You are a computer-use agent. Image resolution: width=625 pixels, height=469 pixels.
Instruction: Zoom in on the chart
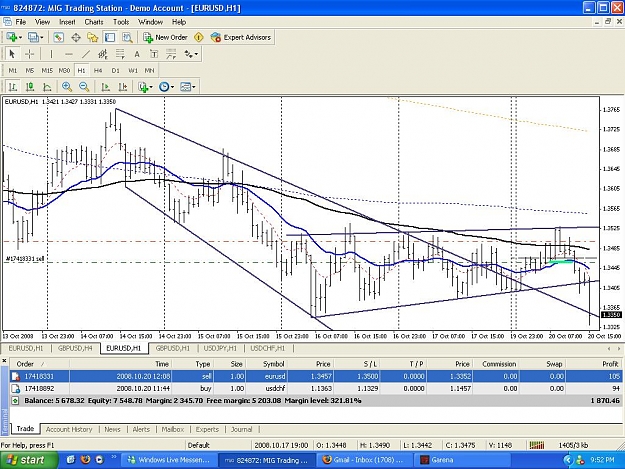tap(67, 86)
